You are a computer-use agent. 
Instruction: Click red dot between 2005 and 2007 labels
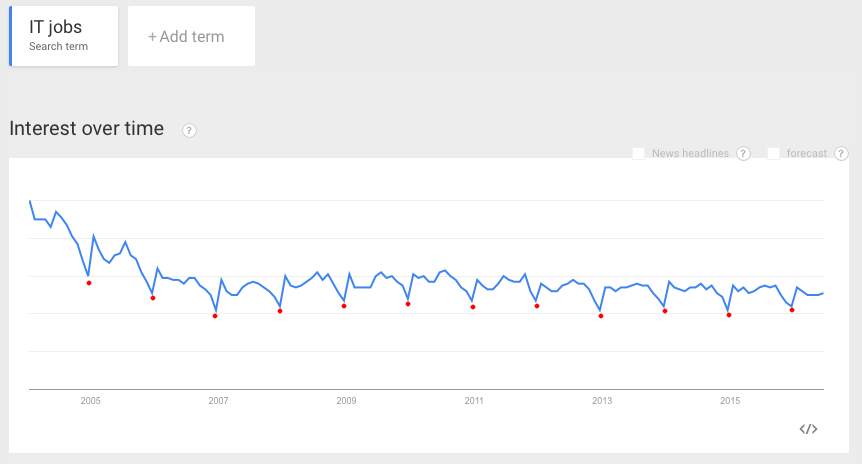point(153,298)
